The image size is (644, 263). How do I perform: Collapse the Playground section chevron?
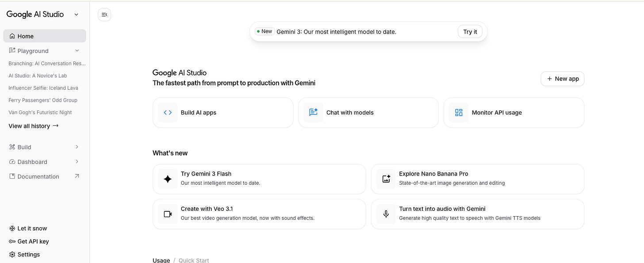pos(77,51)
